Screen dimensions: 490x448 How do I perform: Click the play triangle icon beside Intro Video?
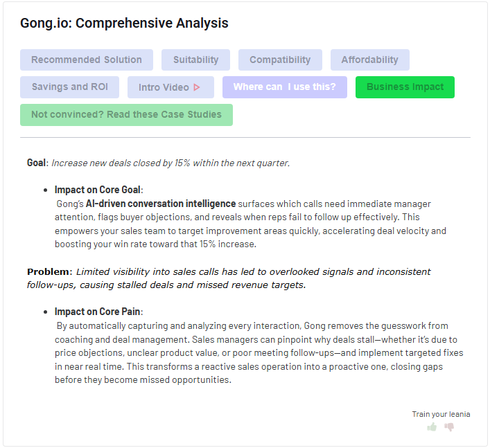pyautogui.click(x=197, y=87)
